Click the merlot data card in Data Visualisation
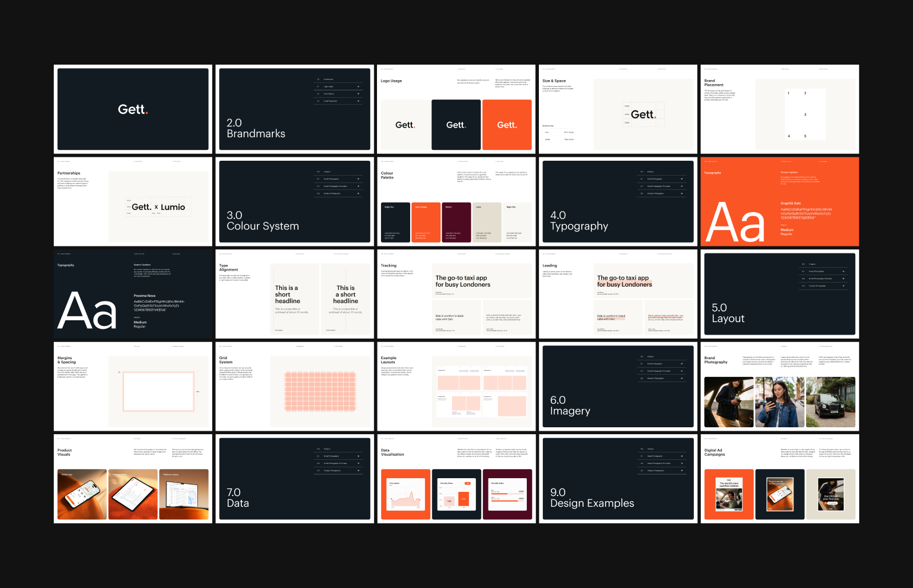The height and width of the screenshot is (588, 913). tap(507, 494)
